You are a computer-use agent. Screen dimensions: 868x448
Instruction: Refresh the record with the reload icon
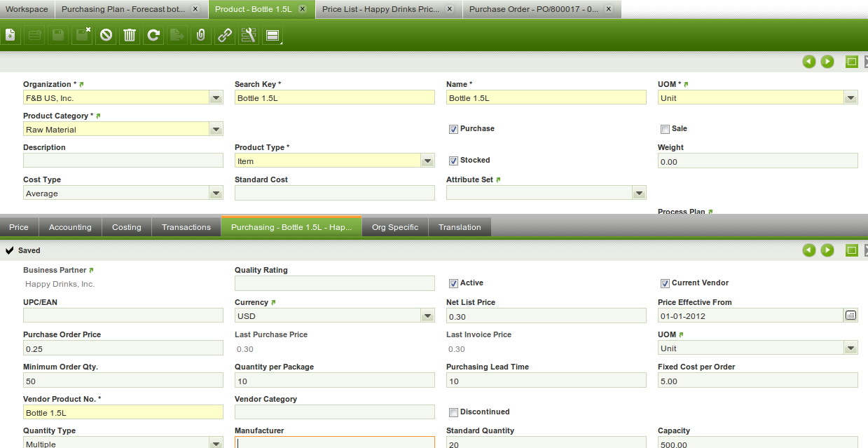[153, 35]
